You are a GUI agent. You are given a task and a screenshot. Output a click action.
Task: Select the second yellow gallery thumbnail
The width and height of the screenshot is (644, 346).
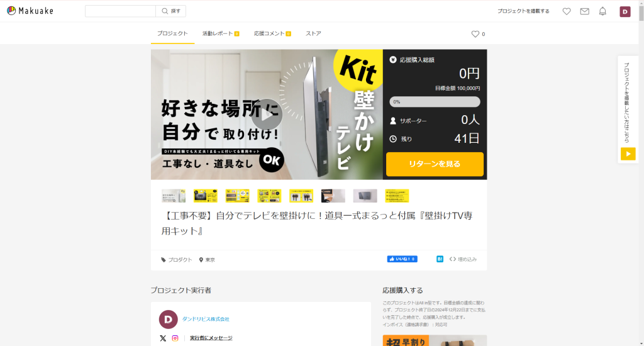click(x=237, y=196)
